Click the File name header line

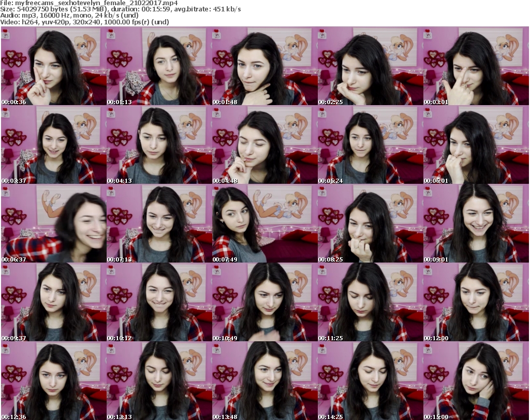tap(89, 3)
